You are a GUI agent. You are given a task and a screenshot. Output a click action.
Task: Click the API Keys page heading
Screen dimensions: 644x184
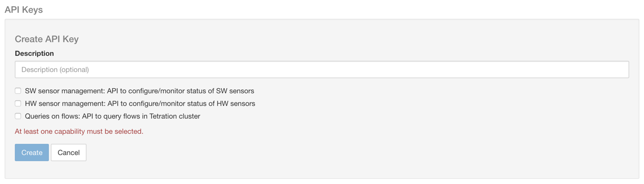pos(23,10)
